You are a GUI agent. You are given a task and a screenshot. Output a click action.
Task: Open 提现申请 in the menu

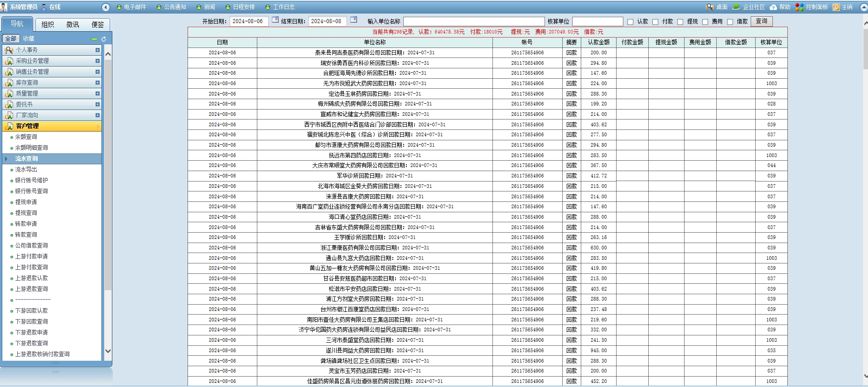click(26, 202)
